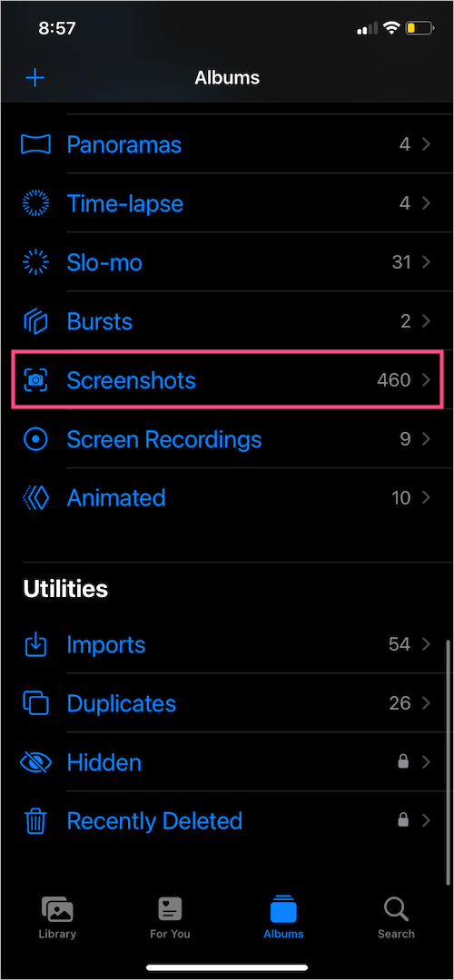Viewport: 454px width, 980px height.
Task: Switch to the Library tab
Action: pos(57,918)
